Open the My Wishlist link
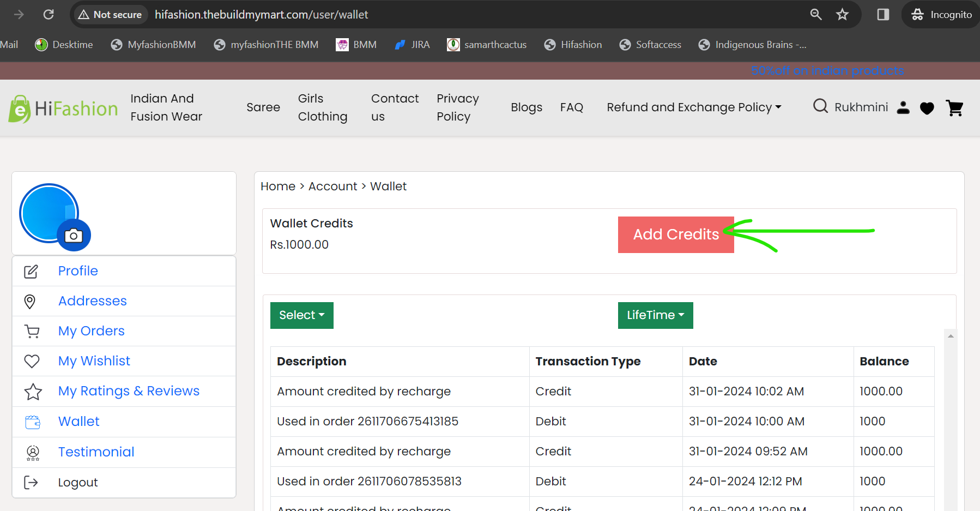This screenshot has width=980, height=511. (94, 361)
